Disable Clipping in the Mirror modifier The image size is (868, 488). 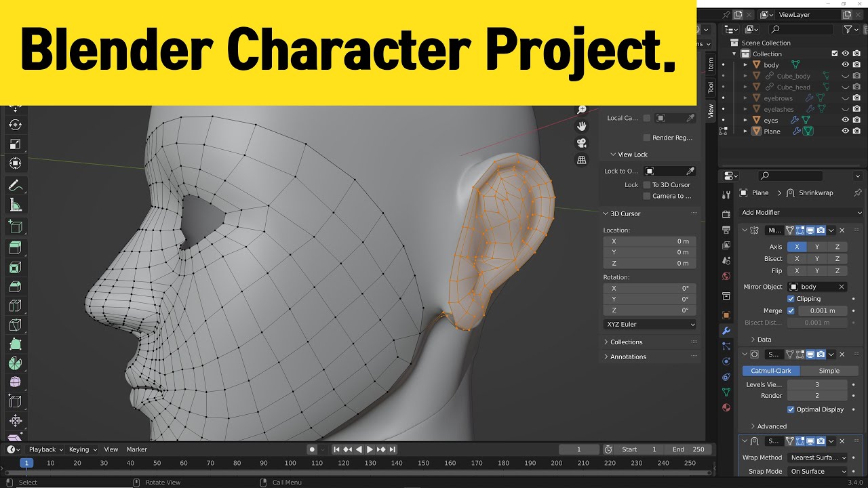pos(791,299)
